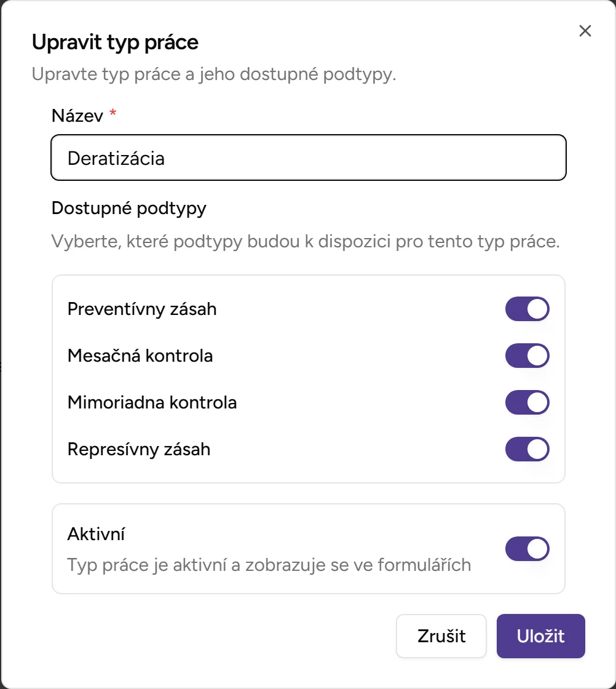Click the Zrušit cancel button
Image resolution: width=616 pixels, height=689 pixels.
[441, 636]
